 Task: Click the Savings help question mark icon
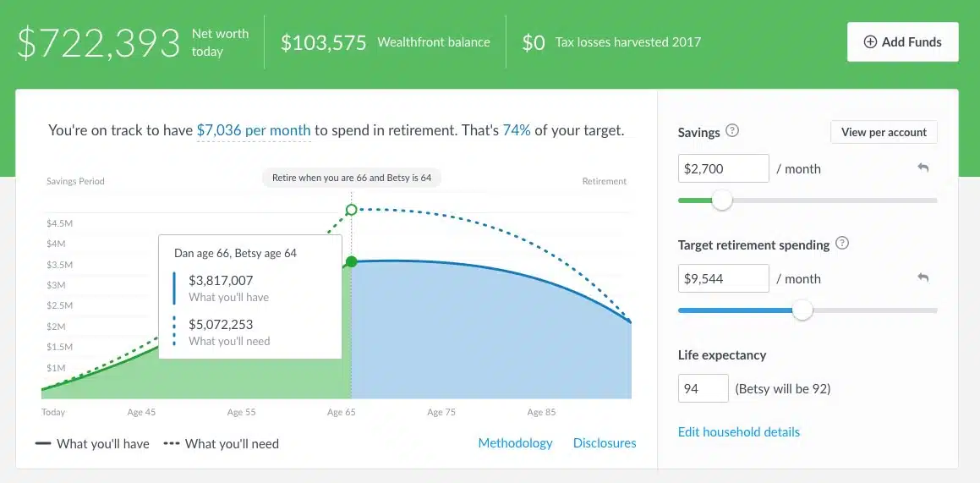click(x=732, y=131)
